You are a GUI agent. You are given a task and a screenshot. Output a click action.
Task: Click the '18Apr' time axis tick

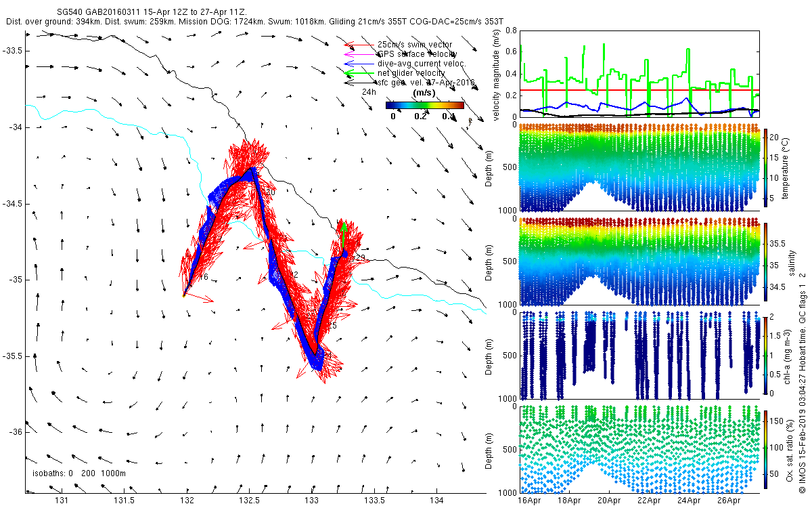coord(569,501)
